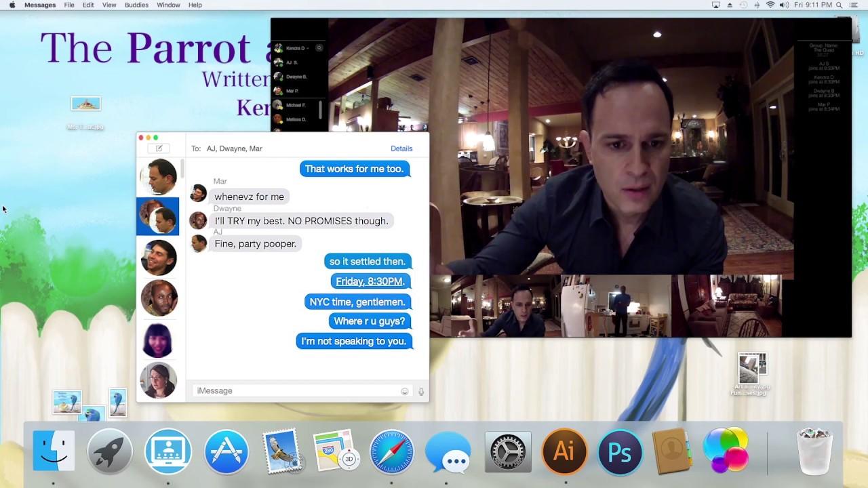Image resolution: width=868 pixels, height=488 pixels.
Task: Open Launchpad rocket icon in dock
Action: [110, 451]
